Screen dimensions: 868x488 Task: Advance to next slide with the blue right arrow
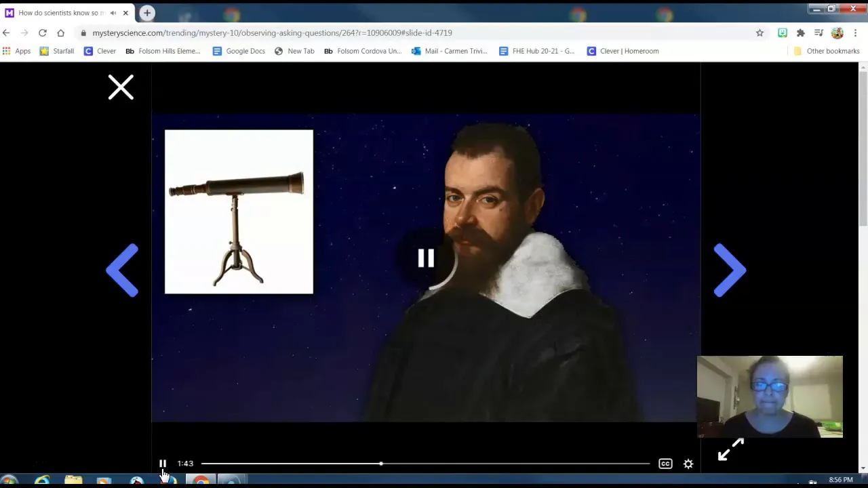click(x=730, y=270)
